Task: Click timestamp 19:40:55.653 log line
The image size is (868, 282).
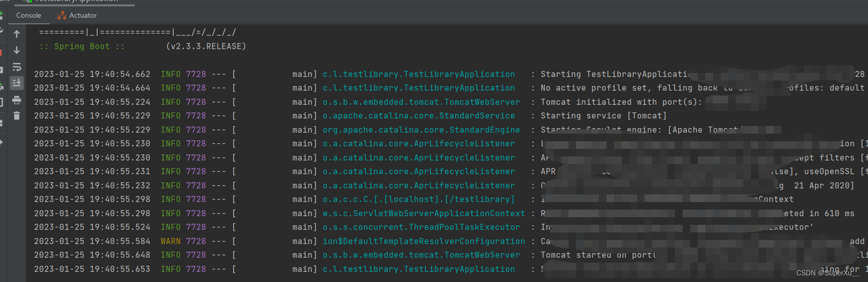Action: coord(92,269)
